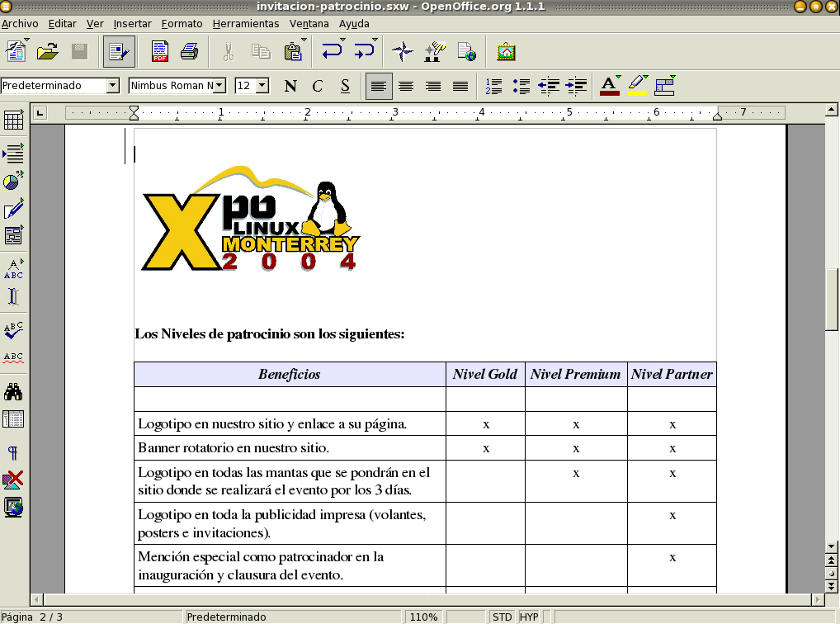Toggle bold N formatting button
The image size is (840, 624).
tap(290, 86)
